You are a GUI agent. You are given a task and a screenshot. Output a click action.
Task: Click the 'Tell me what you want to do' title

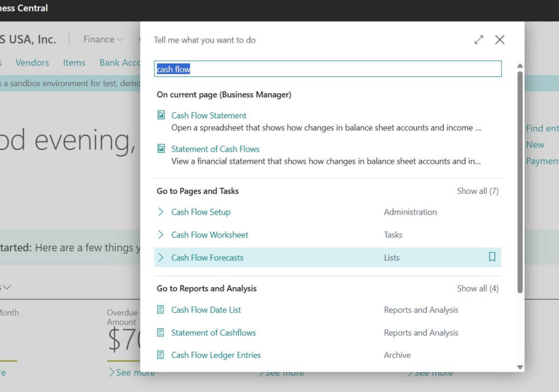pos(205,40)
